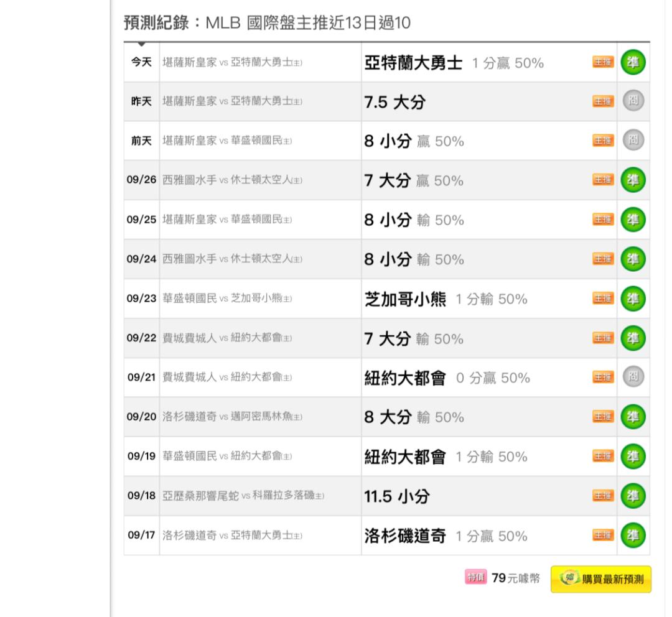Click the orange 主推 badge in the 09/17 row

click(x=603, y=535)
